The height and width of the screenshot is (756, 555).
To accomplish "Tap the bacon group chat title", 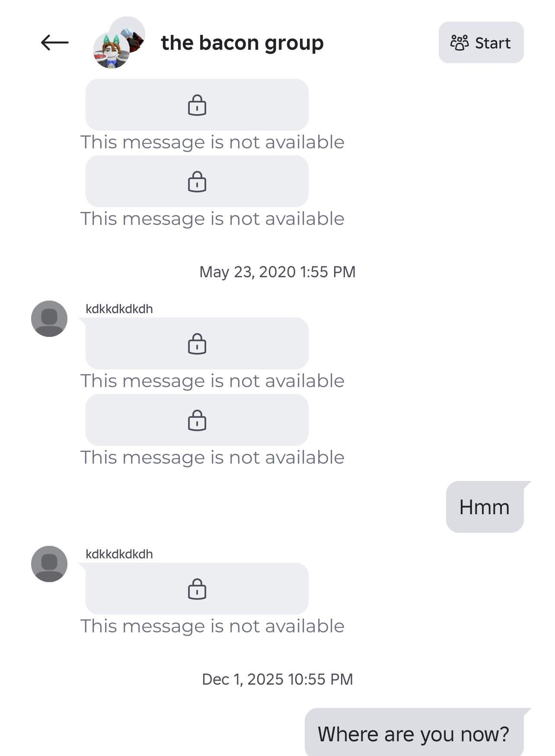I will click(242, 43).
